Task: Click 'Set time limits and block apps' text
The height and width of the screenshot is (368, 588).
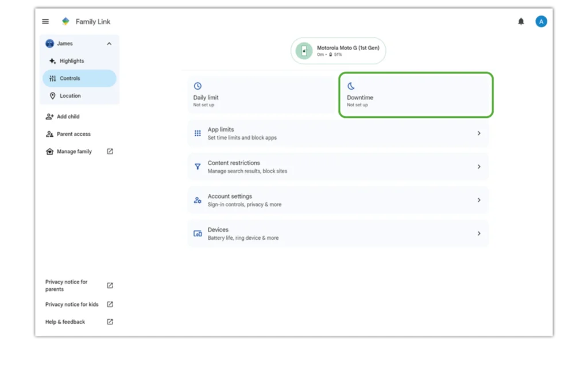Action: coord(242,138)
